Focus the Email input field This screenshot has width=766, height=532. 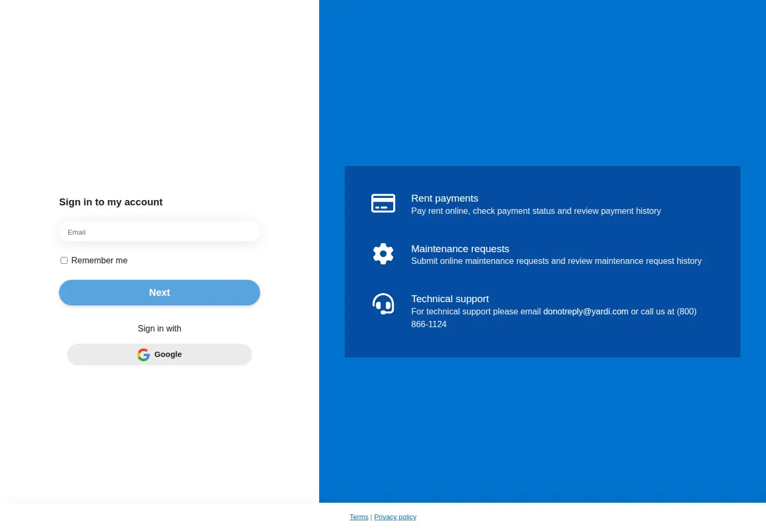[x=160, y=232]
